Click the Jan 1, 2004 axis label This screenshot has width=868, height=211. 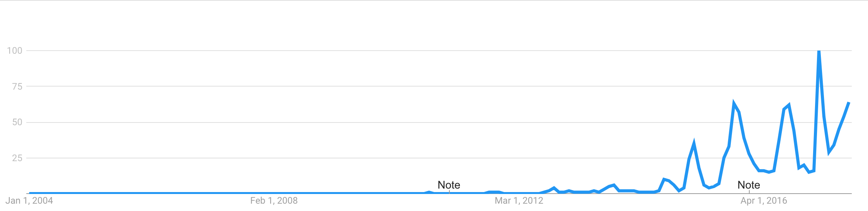coord(29,201)
